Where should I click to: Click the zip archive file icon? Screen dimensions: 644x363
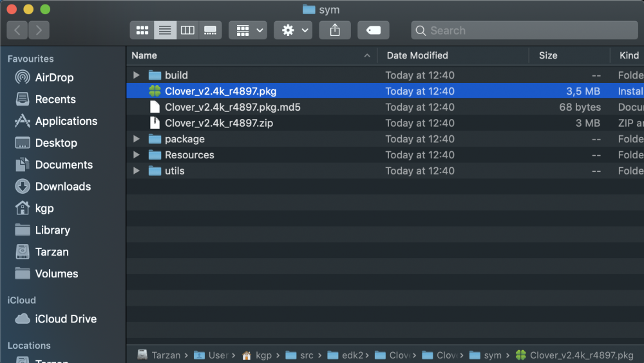(155, 123)
